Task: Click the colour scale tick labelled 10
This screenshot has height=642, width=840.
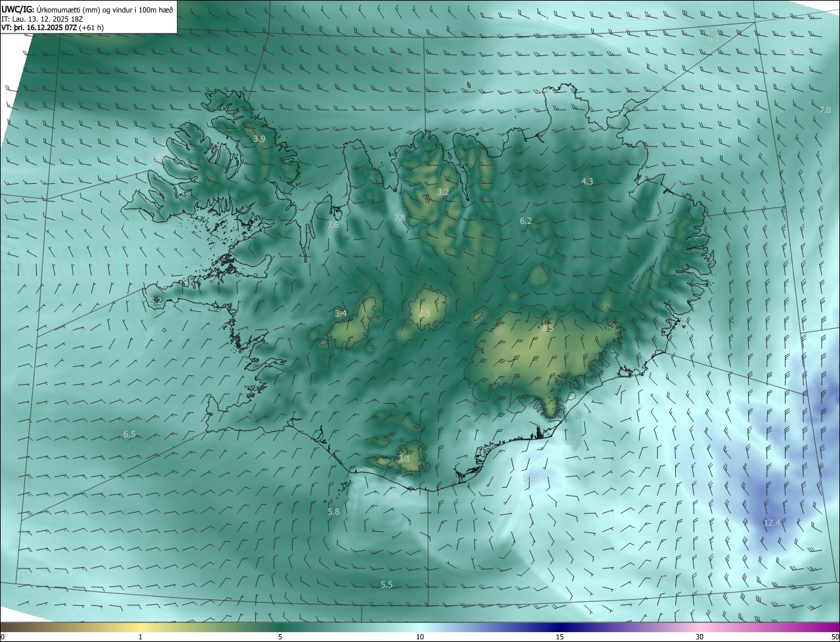Action: (x=420, y=637)
